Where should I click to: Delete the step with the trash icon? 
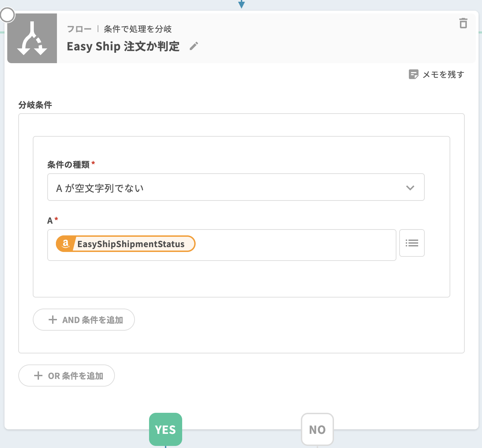pyautogui.click(x=463, y=23)
